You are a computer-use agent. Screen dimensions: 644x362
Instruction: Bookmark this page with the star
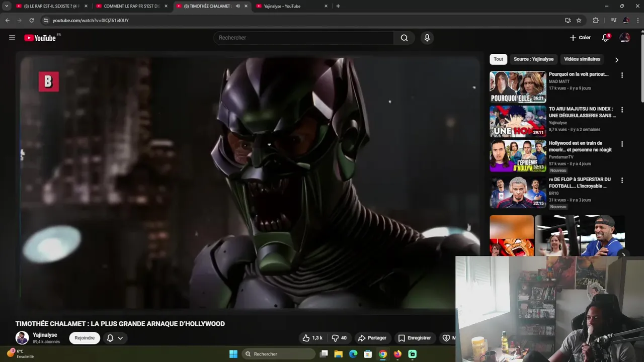point(579,20)
